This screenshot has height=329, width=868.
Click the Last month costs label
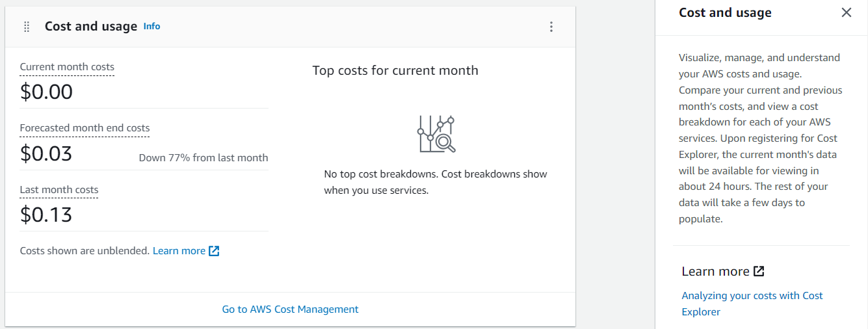point(59,190)
